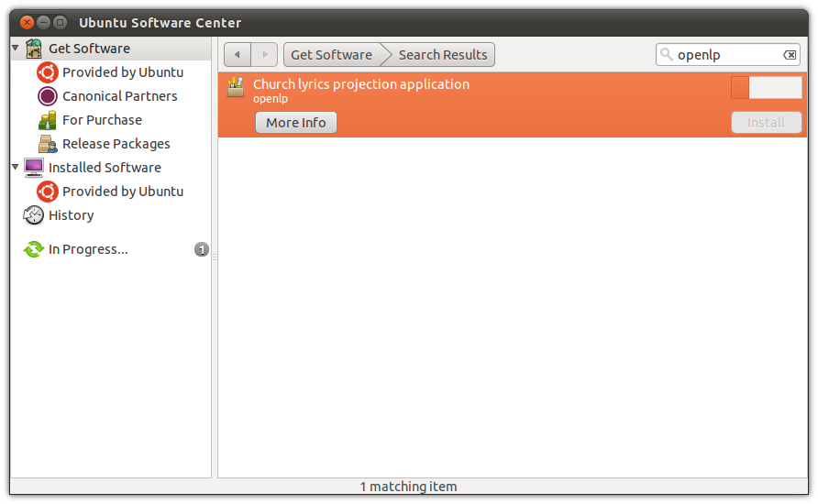Click the 1 matching item status text

pyautogui.click(x=408, y=487)
